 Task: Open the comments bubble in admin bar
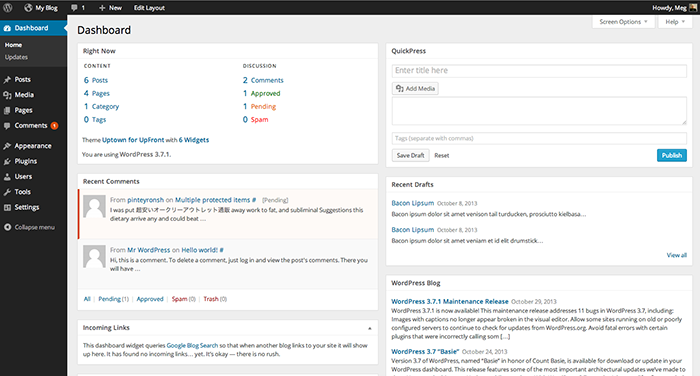click(x=78, y=8)
